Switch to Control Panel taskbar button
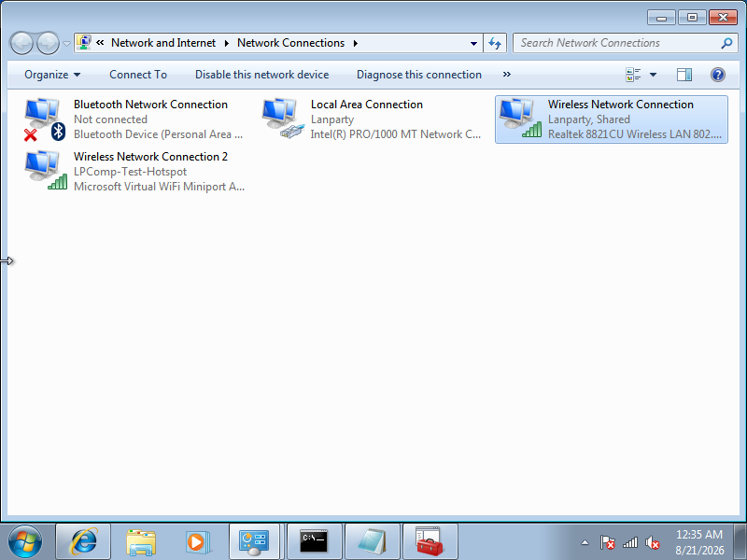 [x=254, y=541]
